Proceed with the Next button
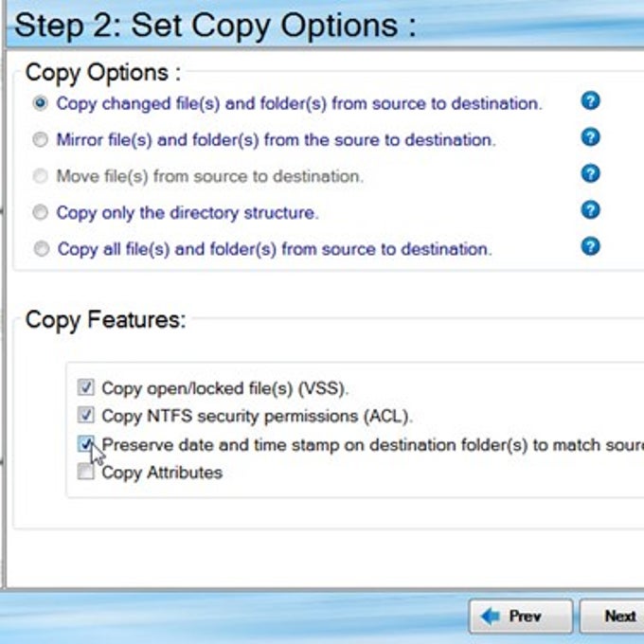Image resolution: width=644 pixels, height=644 pixels. [612, 617]
